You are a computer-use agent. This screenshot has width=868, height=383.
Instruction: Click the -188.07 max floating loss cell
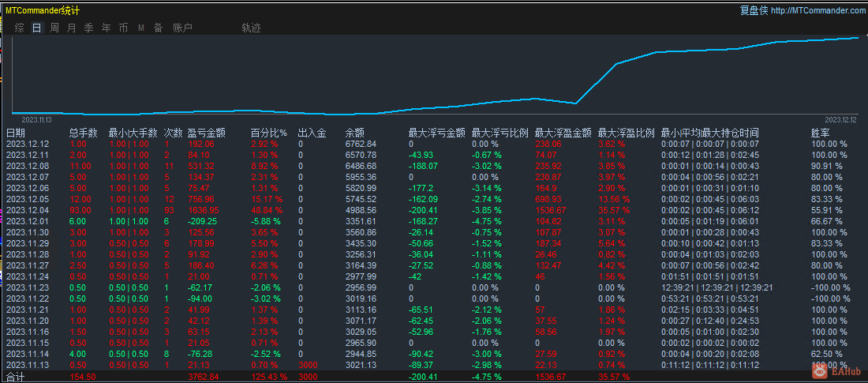422,166
